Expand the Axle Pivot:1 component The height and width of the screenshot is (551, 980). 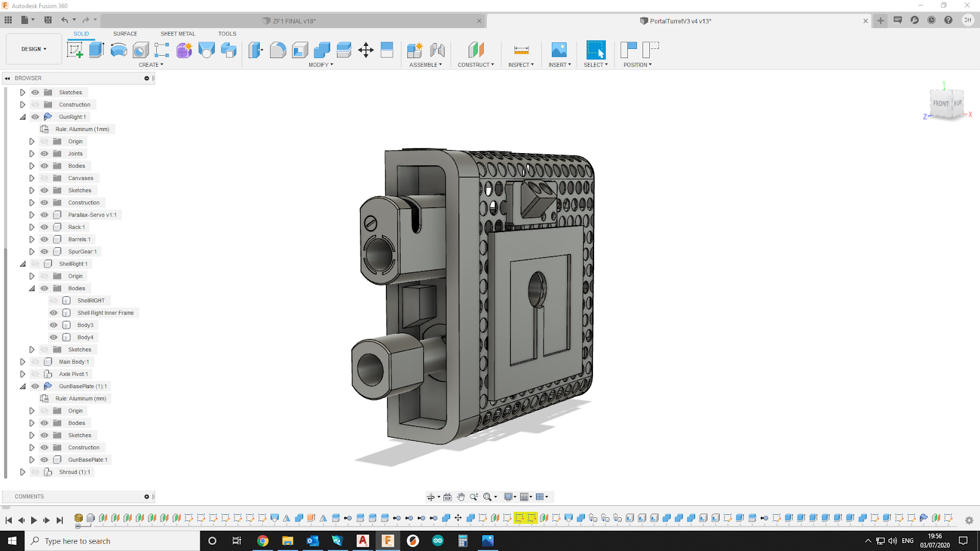(x=23, y=374)
